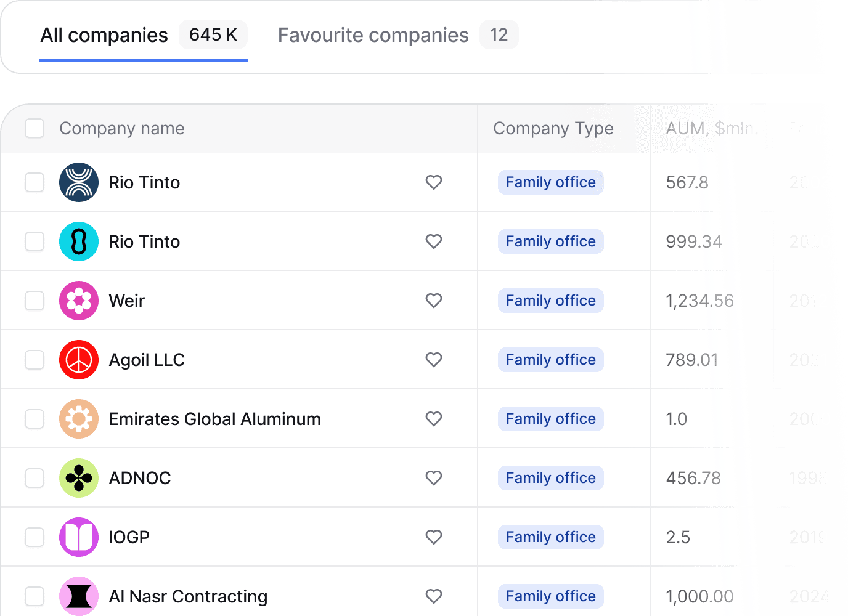
Task: Open the Al Nasr Contracting company name
Action: tap(188, 596)
